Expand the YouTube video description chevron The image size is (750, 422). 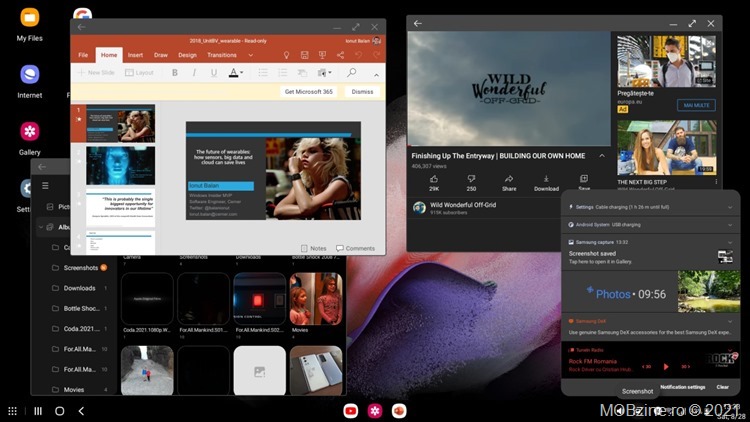click(602, 156)
